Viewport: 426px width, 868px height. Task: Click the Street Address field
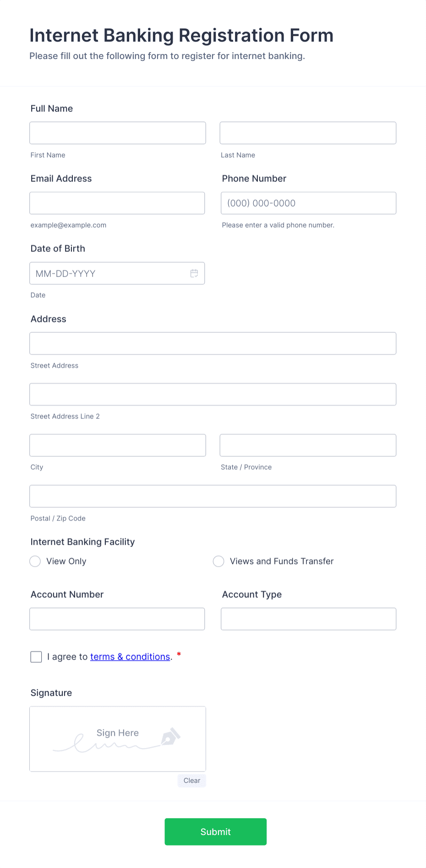pyautogui.click(x=213, y=343)
